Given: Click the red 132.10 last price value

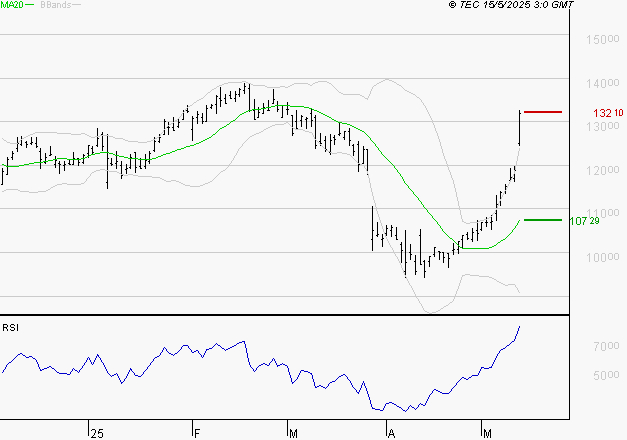Looking at the screenshot, I should (x=608, y=113).
